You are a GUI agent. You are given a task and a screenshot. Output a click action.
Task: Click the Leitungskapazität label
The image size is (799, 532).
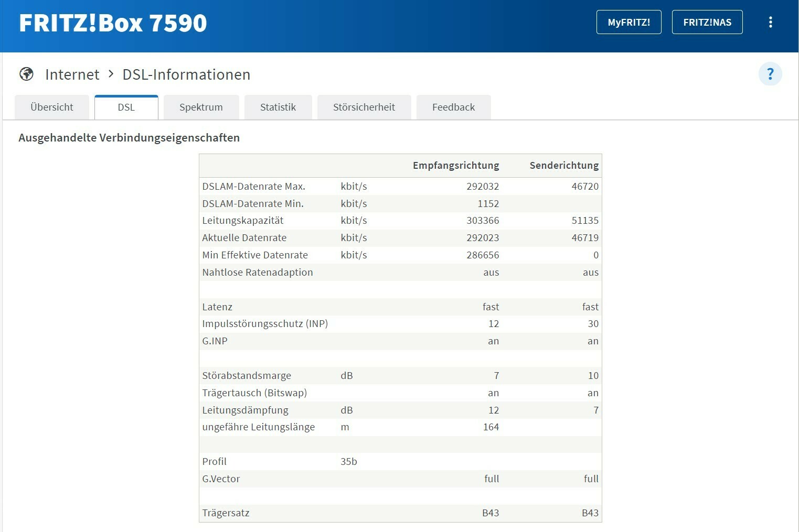[x=243, y=221]
